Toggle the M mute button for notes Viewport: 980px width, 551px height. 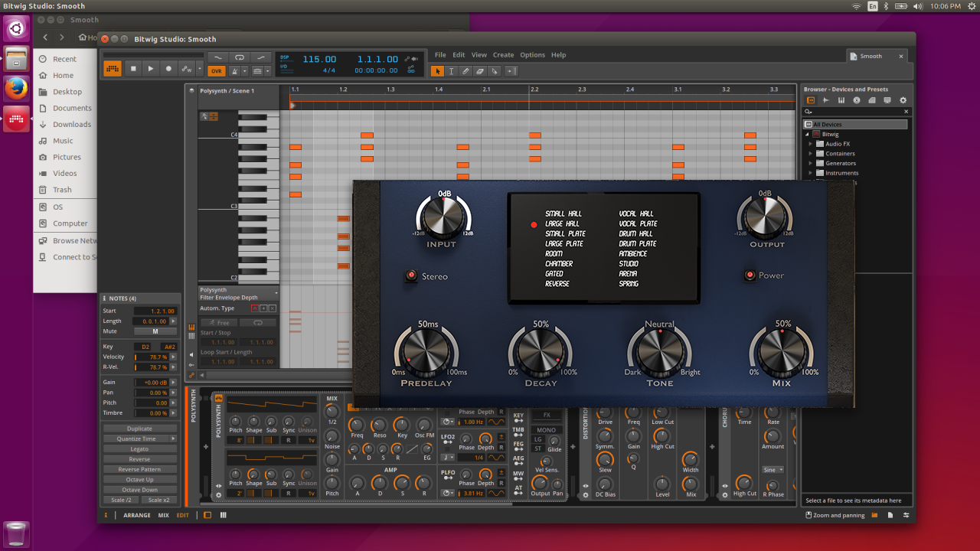(155, 331)
